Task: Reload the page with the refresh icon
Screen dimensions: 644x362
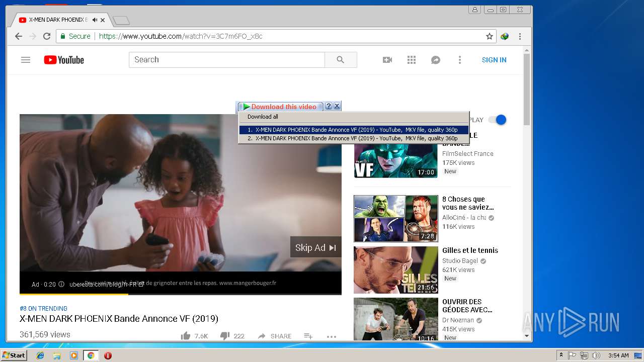Action: (x=47, y=36)
